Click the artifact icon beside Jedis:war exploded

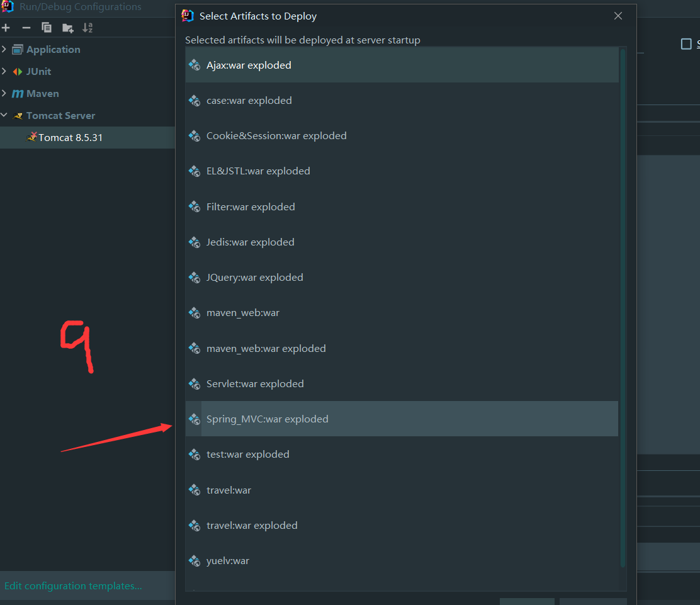click(x=194, y=242)
